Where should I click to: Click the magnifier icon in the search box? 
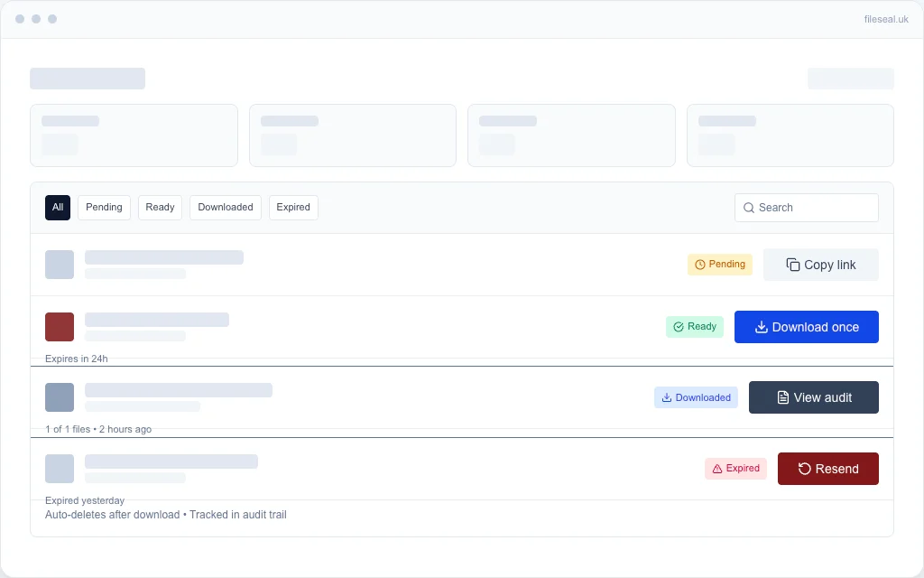pyautogui.click(x=749, y=208)
